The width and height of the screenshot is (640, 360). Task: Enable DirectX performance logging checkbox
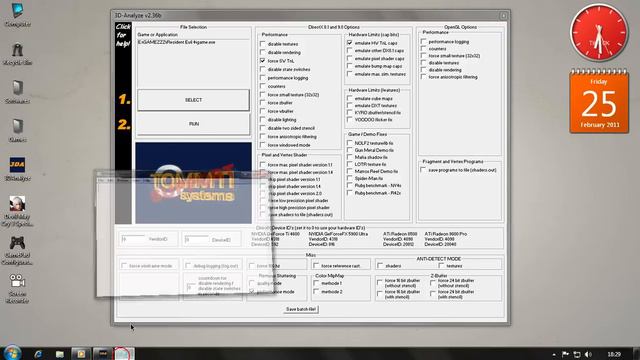(262, 78)
